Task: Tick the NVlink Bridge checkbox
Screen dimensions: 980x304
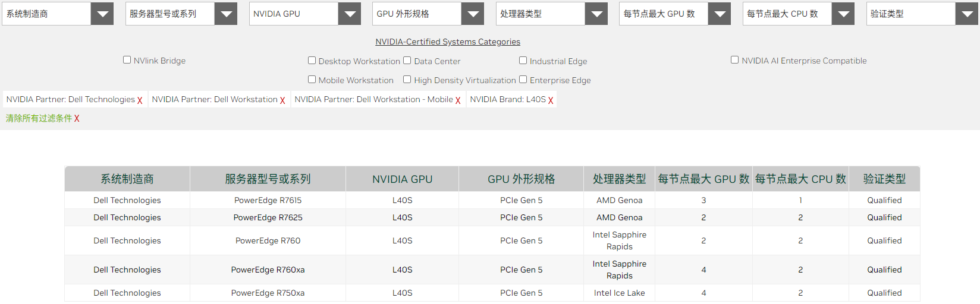Action: click(x=127, y=59)
